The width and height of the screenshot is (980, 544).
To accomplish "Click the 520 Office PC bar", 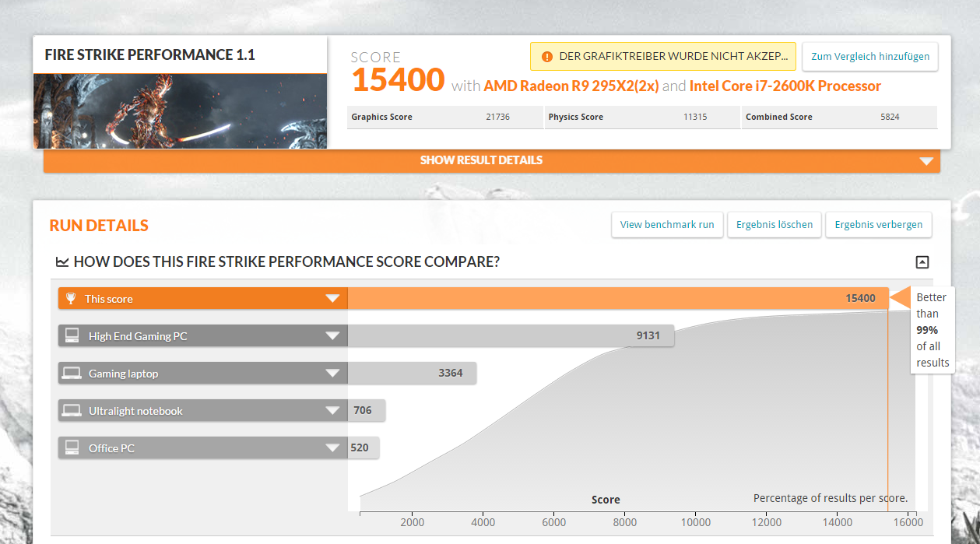I will point(364,448).
